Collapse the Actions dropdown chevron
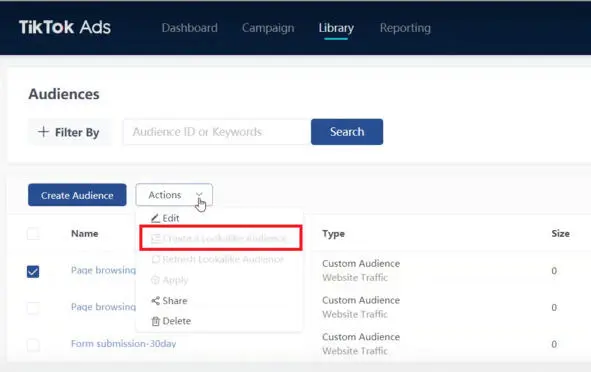 (199, 194)
